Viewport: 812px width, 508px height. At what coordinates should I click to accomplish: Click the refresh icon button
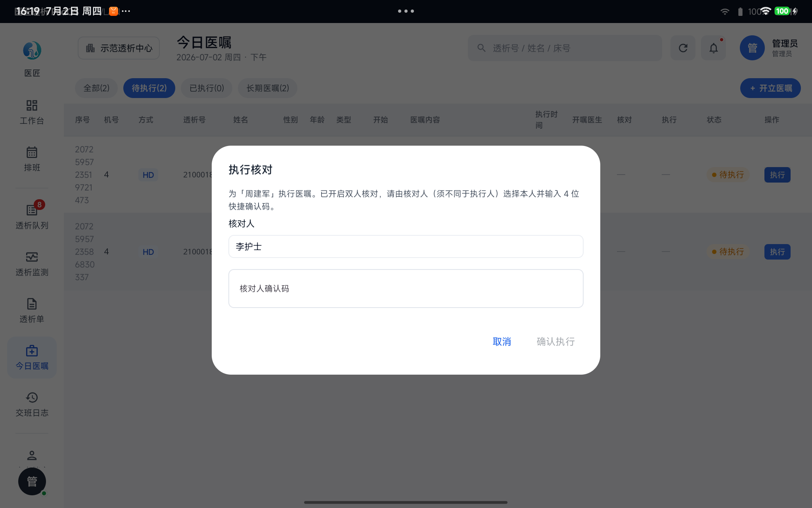pos(683,48)
